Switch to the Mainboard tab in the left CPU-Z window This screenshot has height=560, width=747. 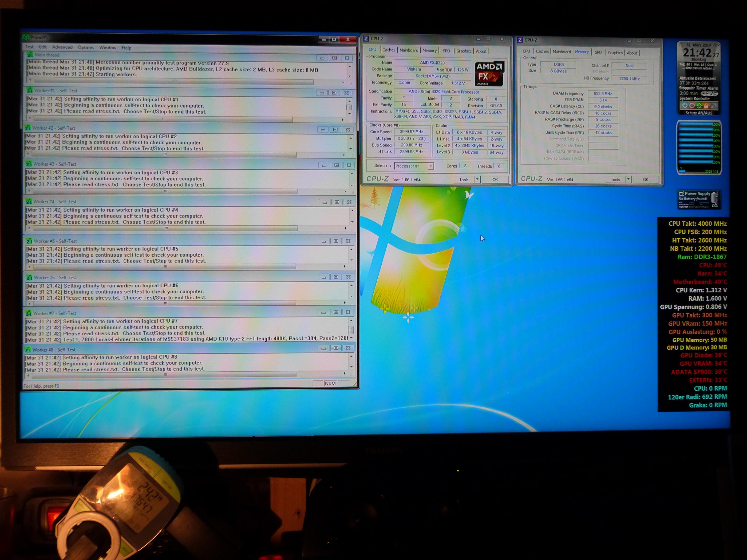tap(409, 50)
